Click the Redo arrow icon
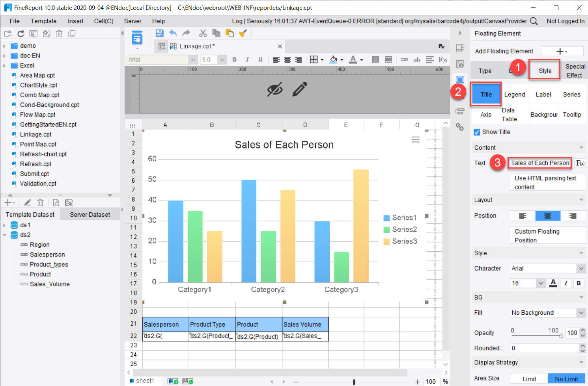The image size is (588, 386). [186, 33]
